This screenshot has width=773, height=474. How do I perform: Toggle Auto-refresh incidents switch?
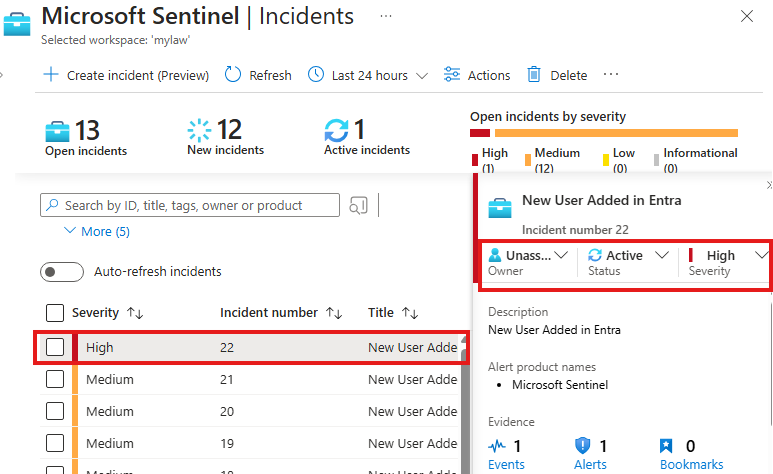coord(61,271)
